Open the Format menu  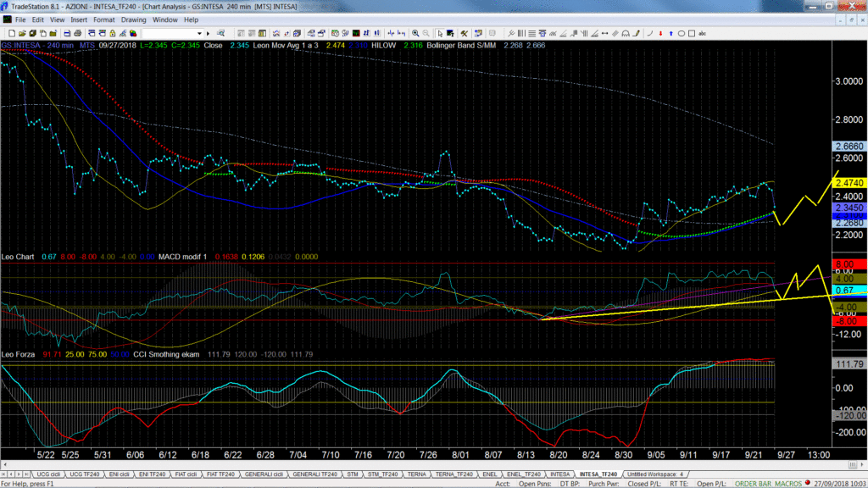tap(103, 20)
